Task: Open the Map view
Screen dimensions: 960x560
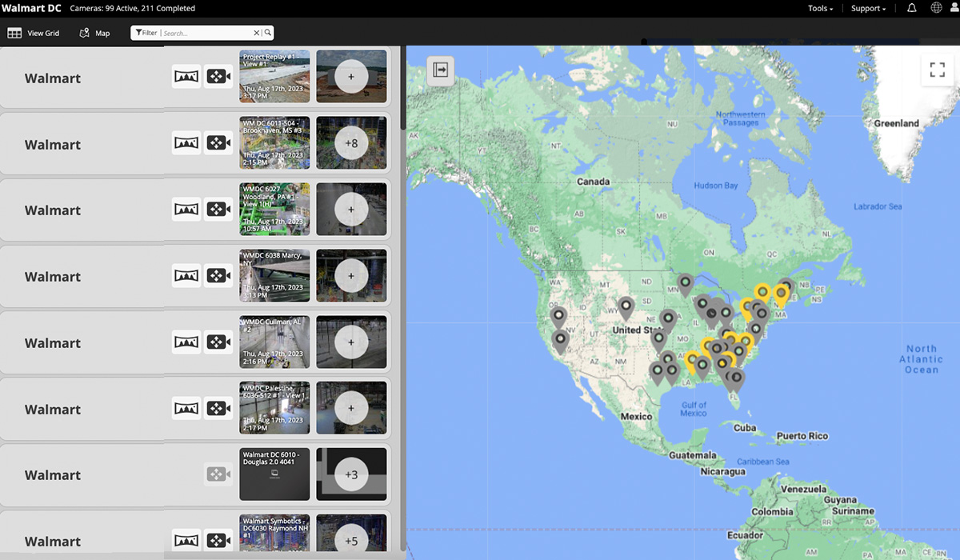Action: [95, 33]
